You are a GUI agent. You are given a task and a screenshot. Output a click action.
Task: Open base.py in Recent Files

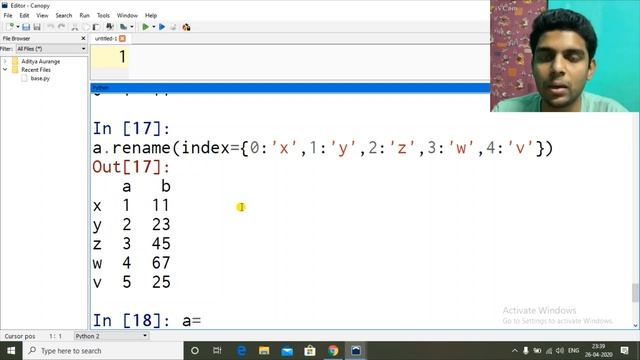point(40,78)
